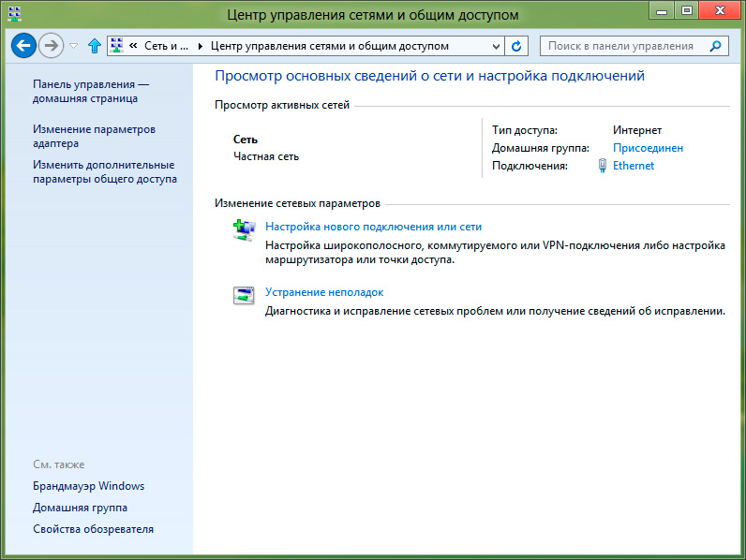This screenshot has width=746, height=560.
Task: Click the troubleshooting (Устранение неполадок) icon
Action: tap(244, 296)
